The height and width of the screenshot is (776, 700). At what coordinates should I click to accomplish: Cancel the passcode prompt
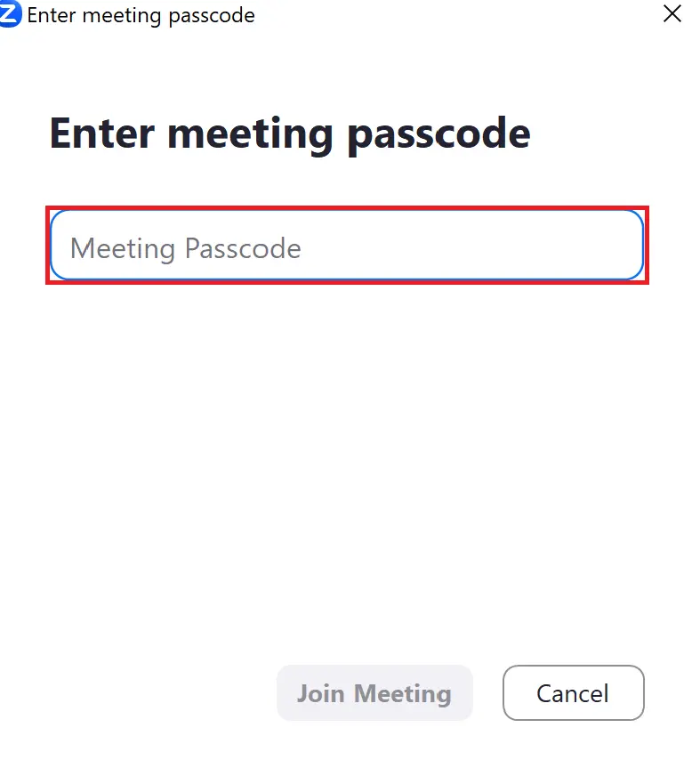tap(574, 693)
